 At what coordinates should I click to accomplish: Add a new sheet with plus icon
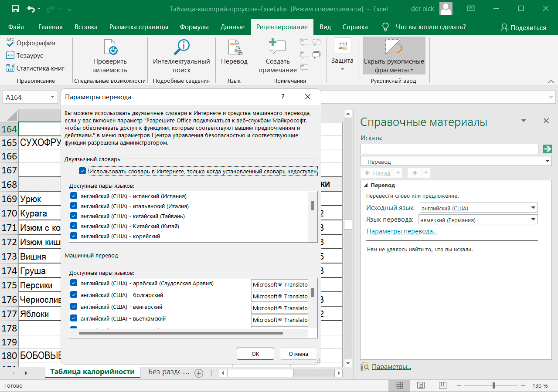(x=199, y=373)
